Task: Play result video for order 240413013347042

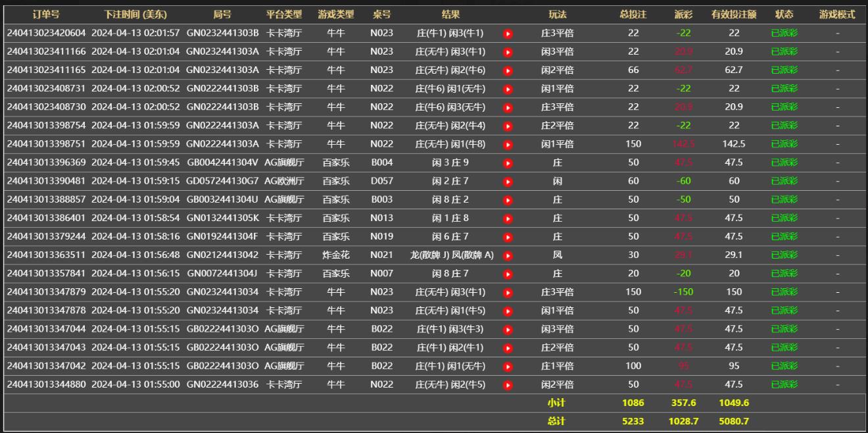Action: pyautogui.click(x=508, y=367)
